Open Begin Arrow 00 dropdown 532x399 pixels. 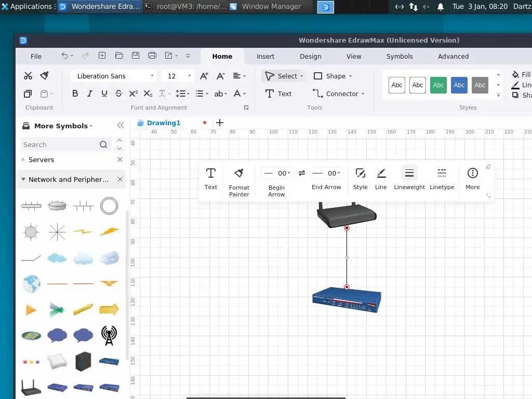277,174
